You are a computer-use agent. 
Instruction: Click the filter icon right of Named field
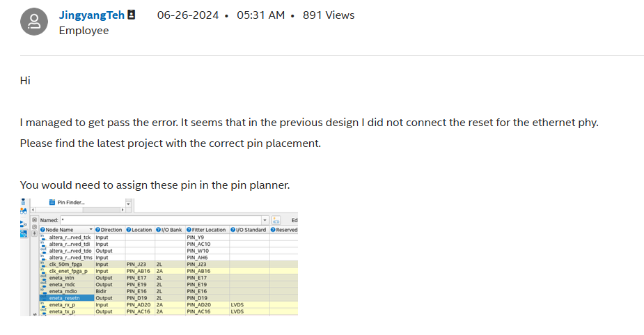(x=276, y=220)
